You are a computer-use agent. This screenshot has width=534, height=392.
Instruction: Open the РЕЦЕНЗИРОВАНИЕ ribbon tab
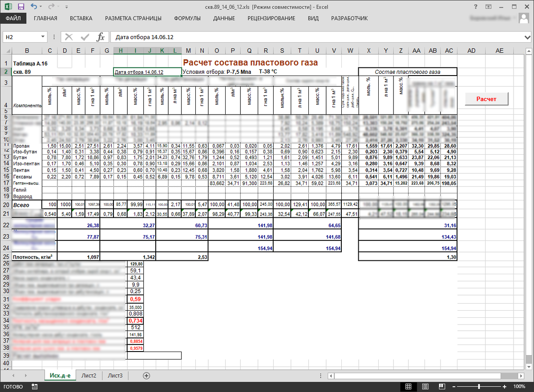271,18
